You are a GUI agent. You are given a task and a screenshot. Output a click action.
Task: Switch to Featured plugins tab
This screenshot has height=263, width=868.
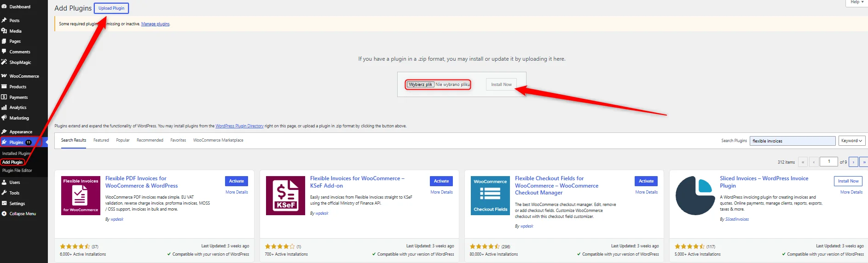click(x=101, y=140)
